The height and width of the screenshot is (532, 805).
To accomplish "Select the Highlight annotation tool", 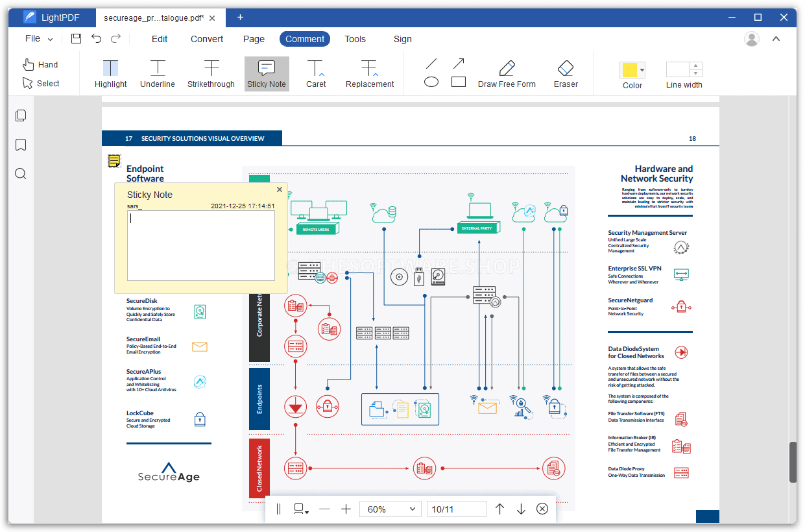I will tap(111, 73).
